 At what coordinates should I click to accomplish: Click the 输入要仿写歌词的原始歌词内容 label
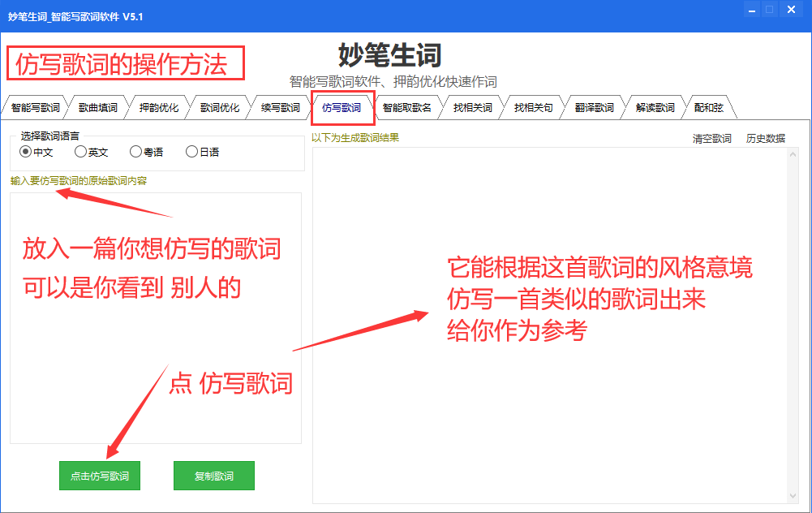(79, 181)
